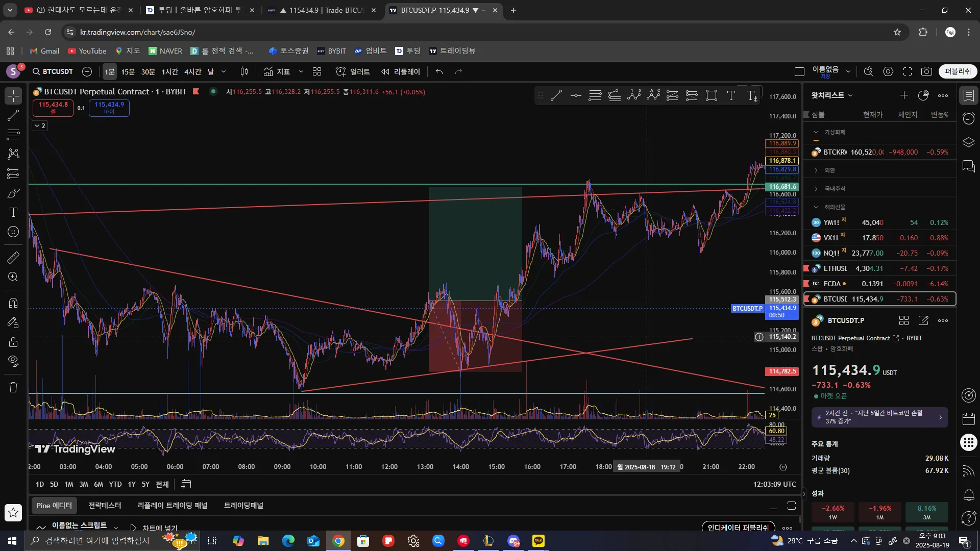Viewport: 980px width, 551px height.
Task: Open the timeframe interval dropdown arrow
Action: pyautogui.click(x=224, y=71)
